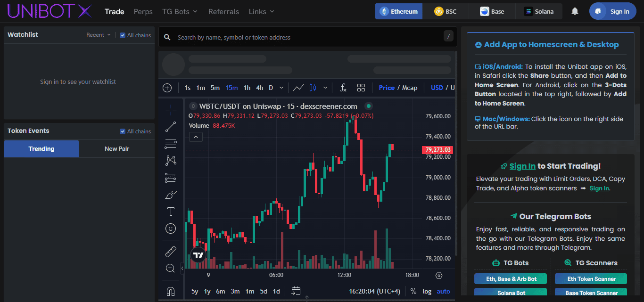
Task: Click the TradingView logo on chart
Action: [198, 255]
